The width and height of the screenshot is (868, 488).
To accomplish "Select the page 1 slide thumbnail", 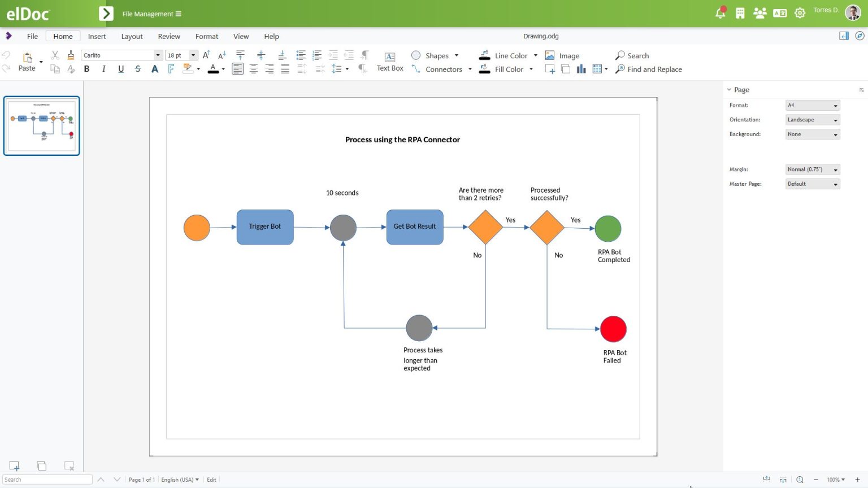I will (42, 125).
